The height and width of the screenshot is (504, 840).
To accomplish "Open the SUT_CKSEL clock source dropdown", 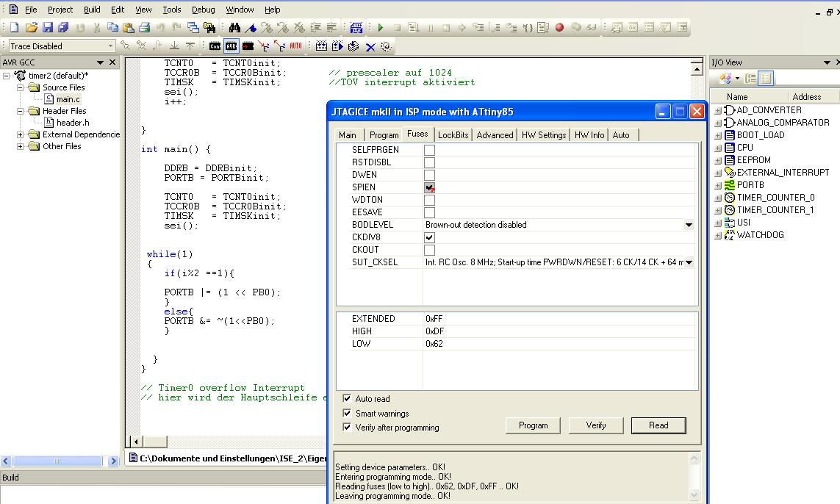I will pos(689,262).
